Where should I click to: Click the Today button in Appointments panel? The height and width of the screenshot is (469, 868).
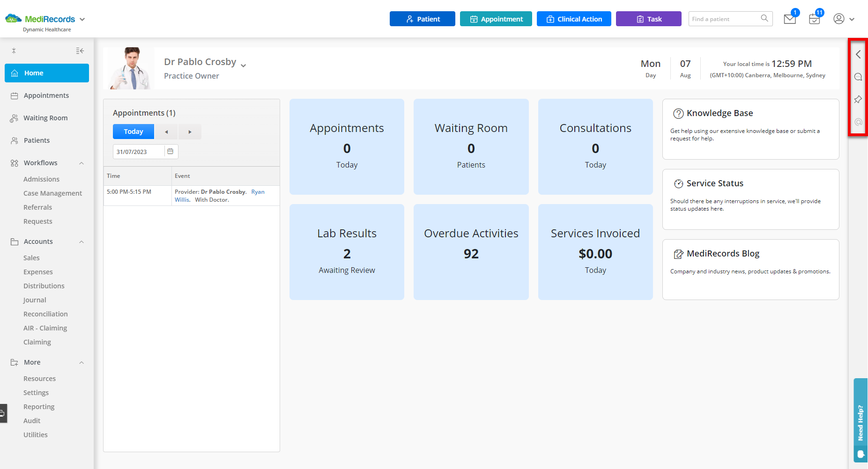pos(134,132)
